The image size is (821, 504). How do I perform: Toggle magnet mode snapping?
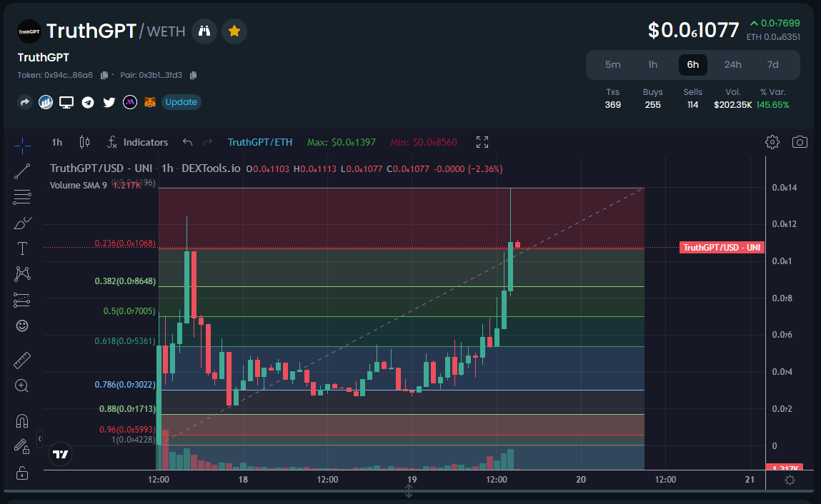tap(22, 420)
